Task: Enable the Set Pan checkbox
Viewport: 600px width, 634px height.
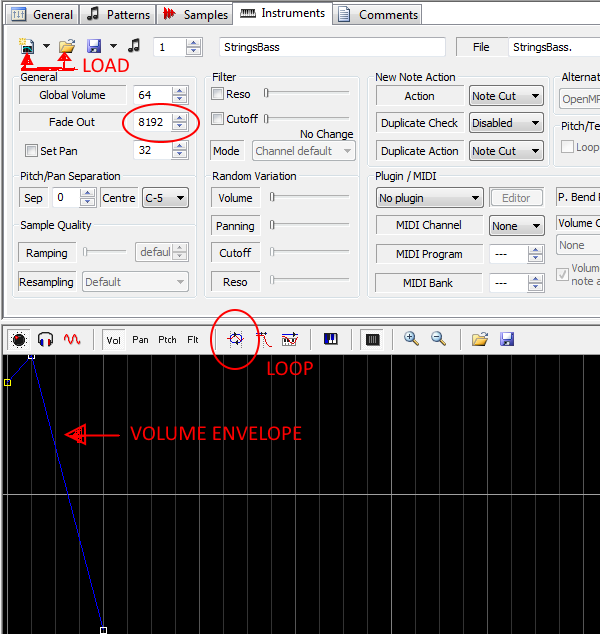Action: 32,151
